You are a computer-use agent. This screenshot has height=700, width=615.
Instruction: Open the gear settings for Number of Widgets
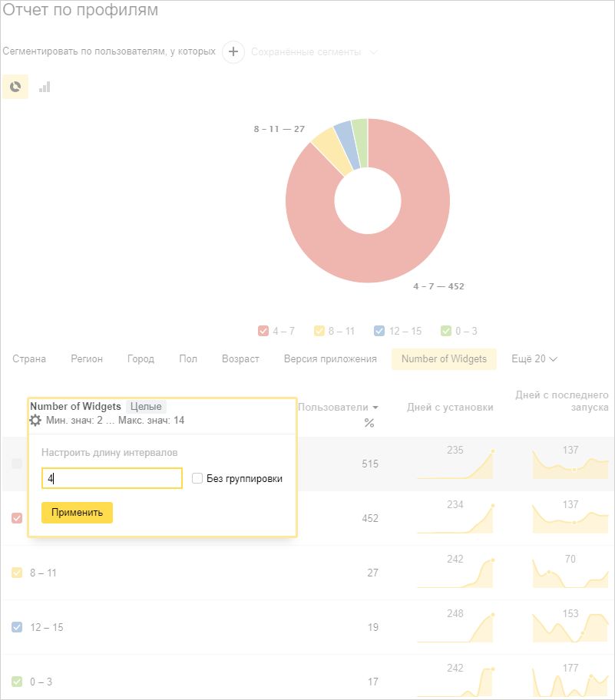coord(35,420)
